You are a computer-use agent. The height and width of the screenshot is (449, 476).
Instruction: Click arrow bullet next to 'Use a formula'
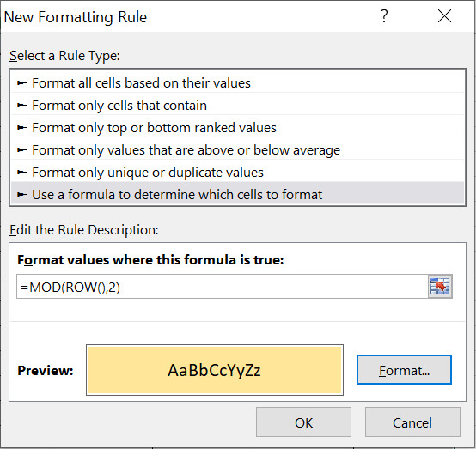pos(21,195)
